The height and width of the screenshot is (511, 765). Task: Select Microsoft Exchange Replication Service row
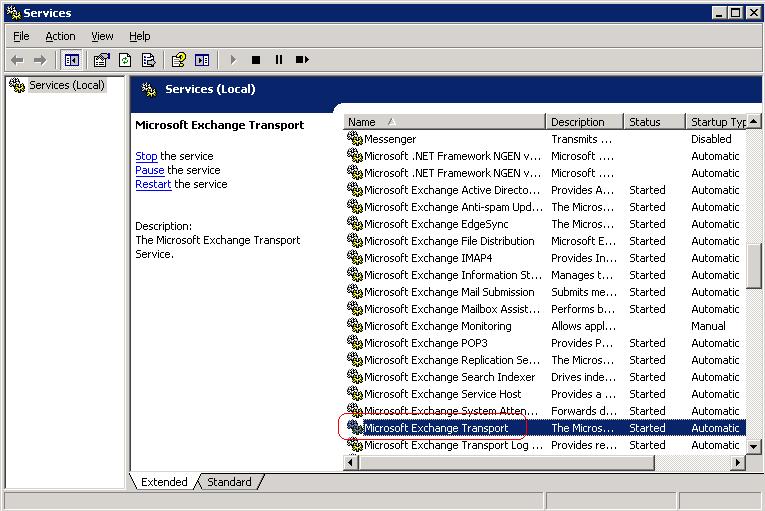tap(544, 360)
